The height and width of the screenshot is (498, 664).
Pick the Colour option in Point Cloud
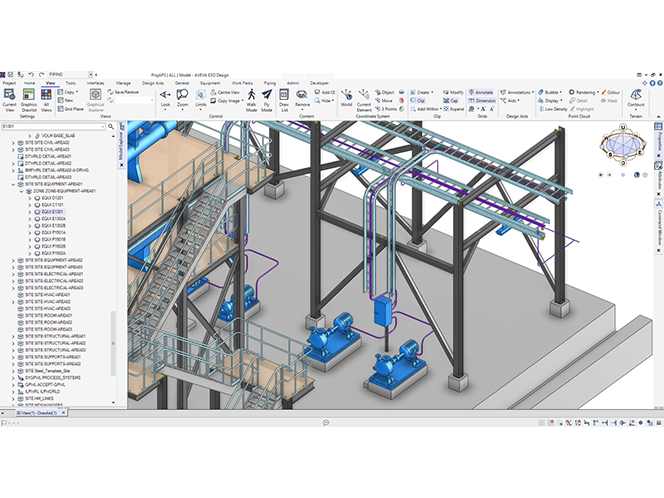tap(611, 92)
